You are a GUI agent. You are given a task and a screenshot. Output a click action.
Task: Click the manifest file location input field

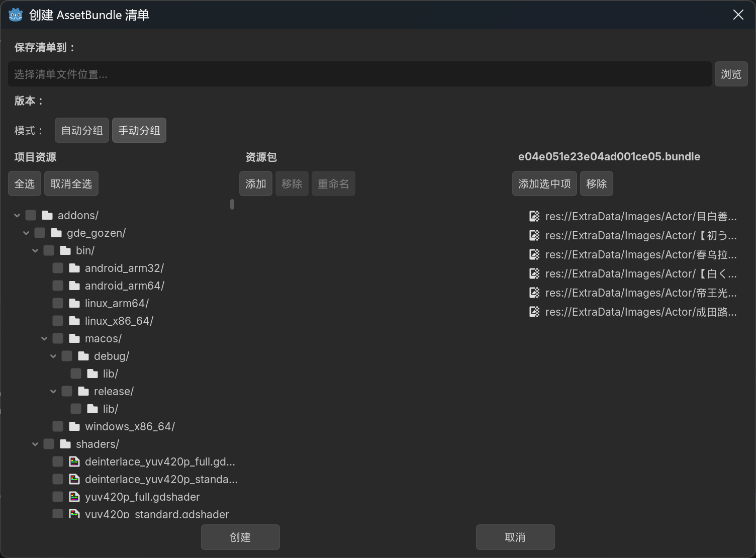359,74
